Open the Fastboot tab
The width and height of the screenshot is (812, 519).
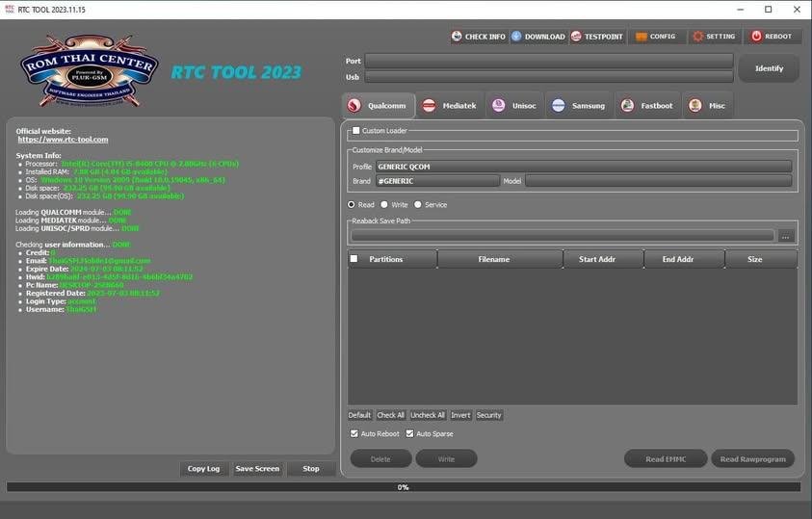[x=647, y=106]
